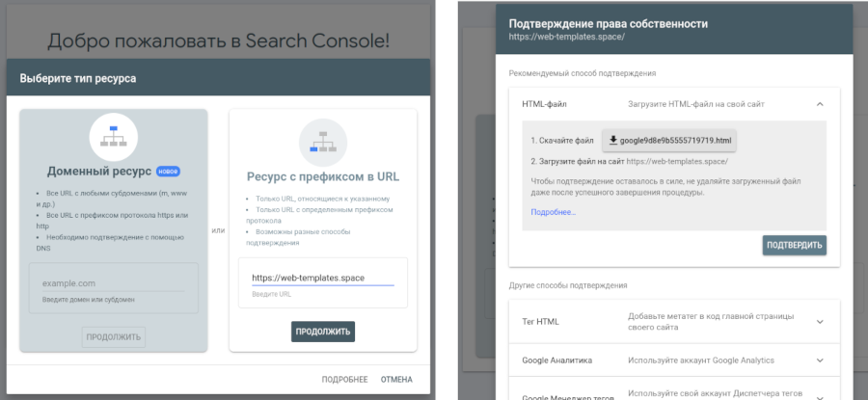
Task: Open the blue "Подробнее…" link
Action: point(553,212)
